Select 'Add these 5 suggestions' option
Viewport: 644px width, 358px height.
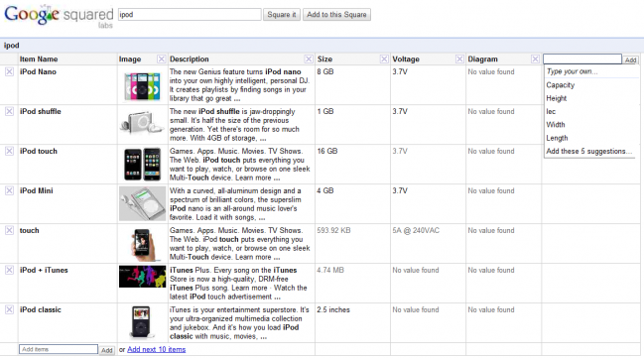click(588, 151)
